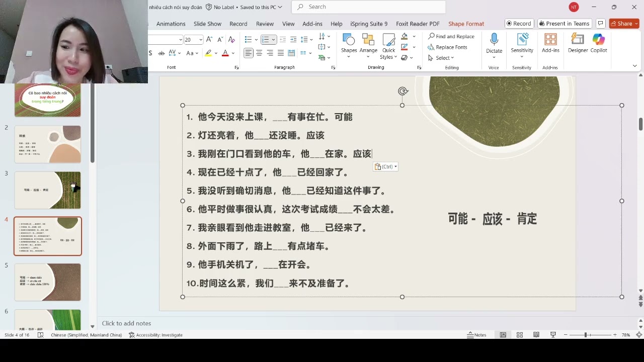
Task: Click the Share button
Action: click(x=624, y=24)
